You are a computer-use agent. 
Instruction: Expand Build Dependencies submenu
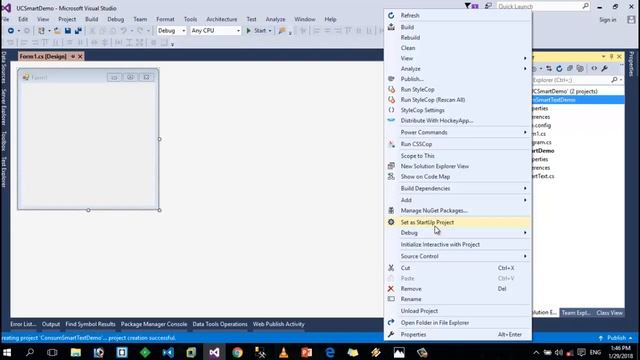(x=458, y=189)
